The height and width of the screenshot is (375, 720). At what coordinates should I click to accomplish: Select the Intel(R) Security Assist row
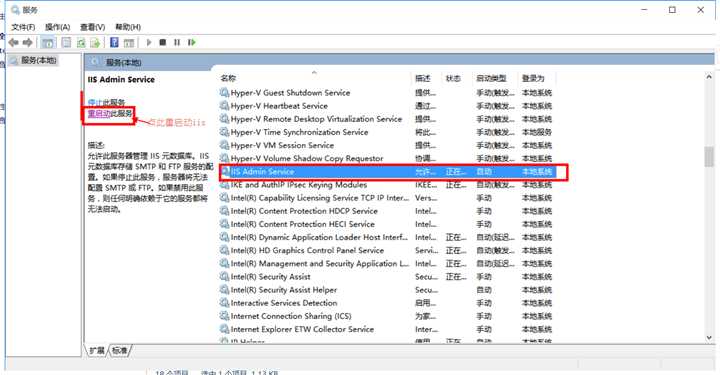point(387,277)
